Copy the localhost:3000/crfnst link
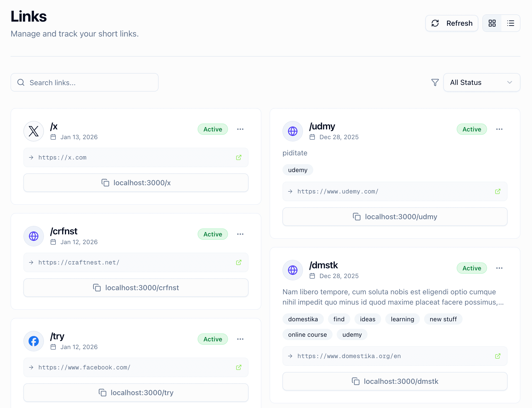The width and height of the screenshot is (532, 408). point(136,288)
